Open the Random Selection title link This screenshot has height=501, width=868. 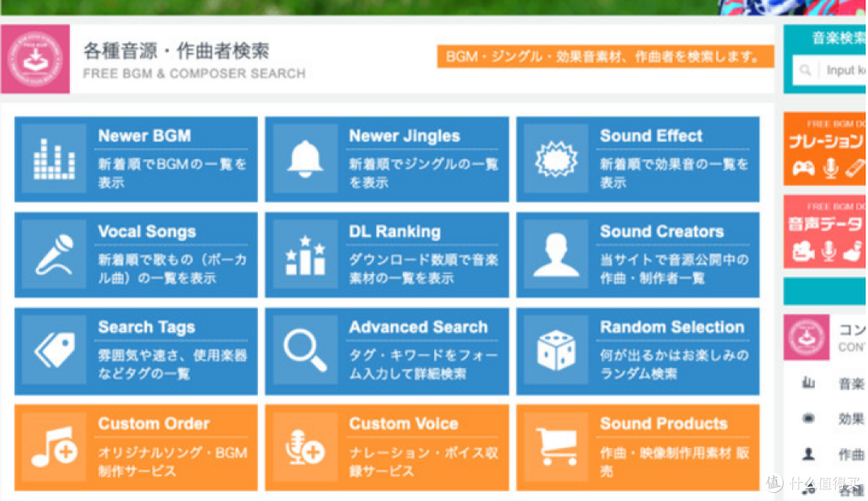point(672,327)
